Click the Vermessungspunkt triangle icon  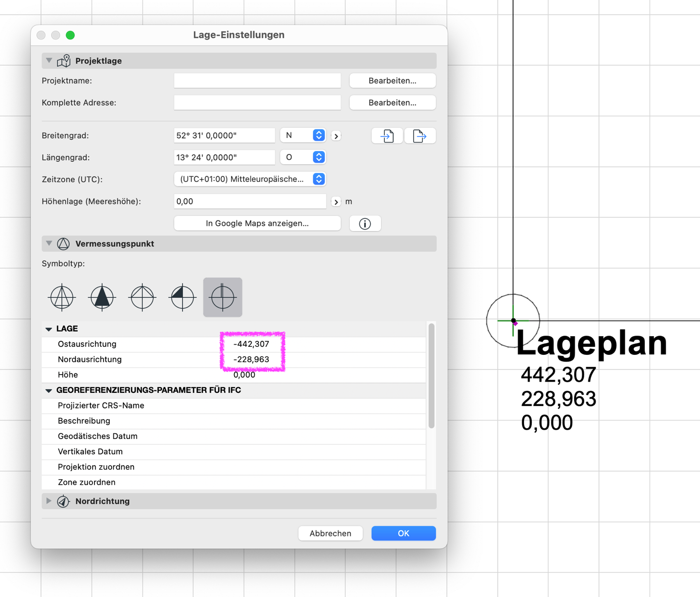point(63,244)
